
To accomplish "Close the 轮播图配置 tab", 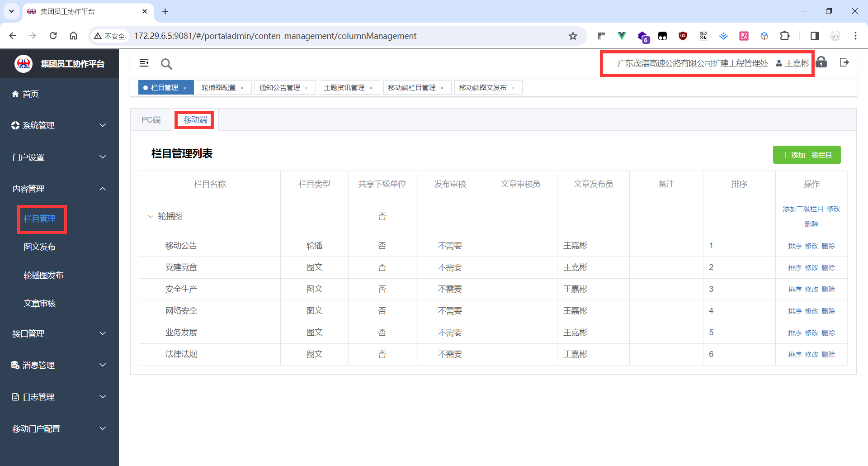I will click(x=242, y=88).
